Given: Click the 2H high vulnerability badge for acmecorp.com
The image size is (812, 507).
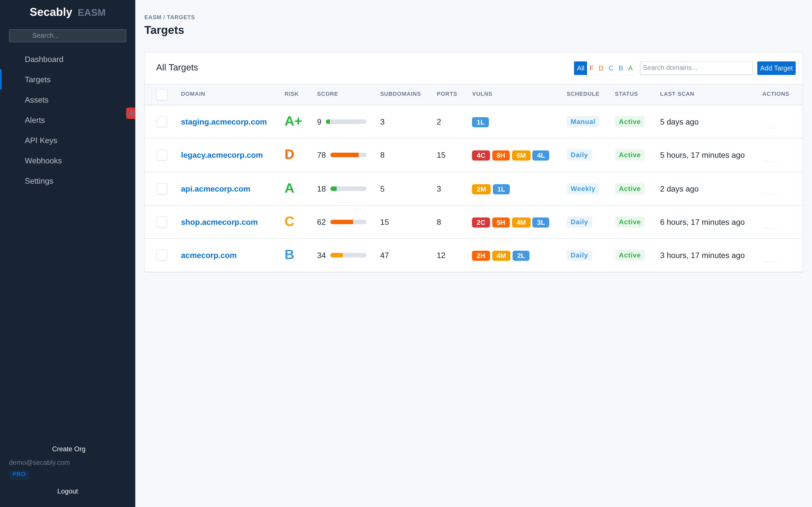Looking at the screenshot, I should coord(480,255).
